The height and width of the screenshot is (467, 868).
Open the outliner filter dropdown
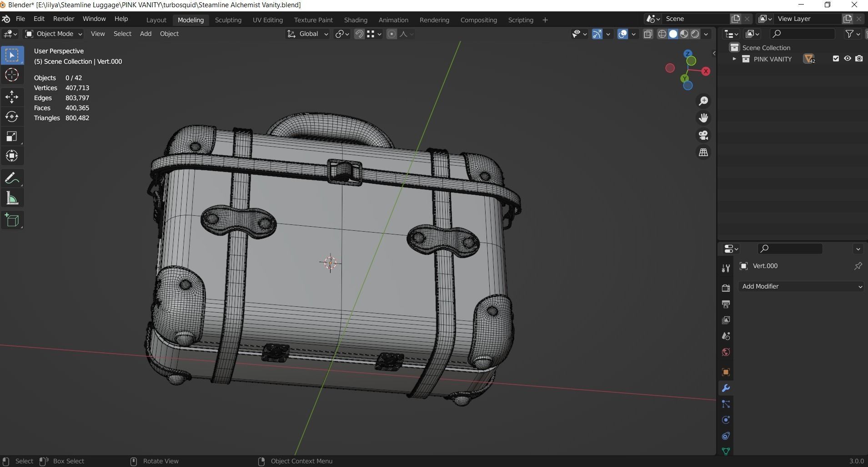pyautogui.click(x=853, y=34)
